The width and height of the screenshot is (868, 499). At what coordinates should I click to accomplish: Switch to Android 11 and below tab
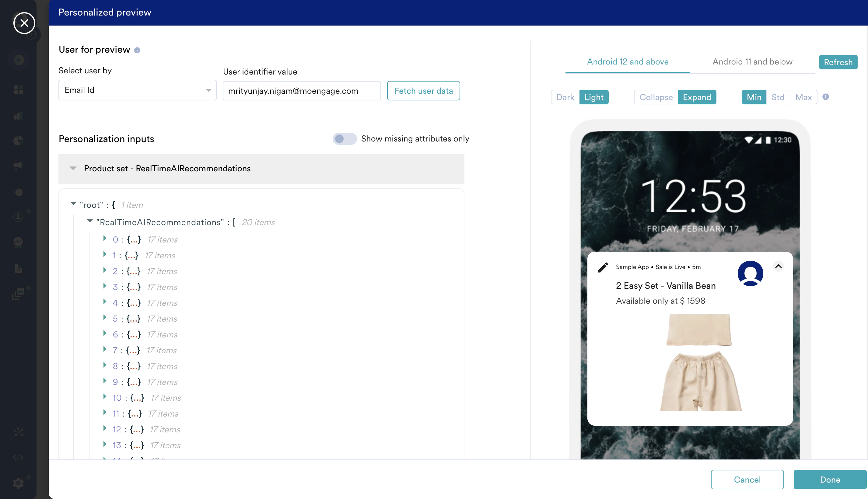coord(752,62)
